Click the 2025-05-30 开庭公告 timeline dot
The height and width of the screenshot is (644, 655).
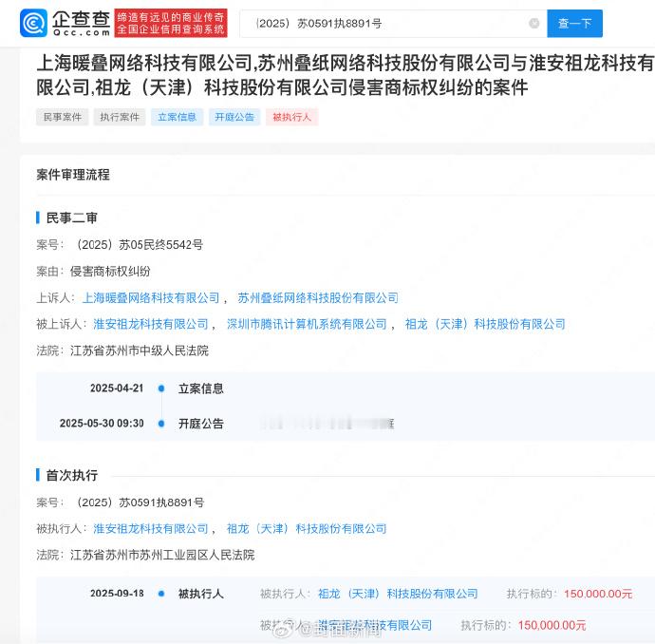pos(161,424)
